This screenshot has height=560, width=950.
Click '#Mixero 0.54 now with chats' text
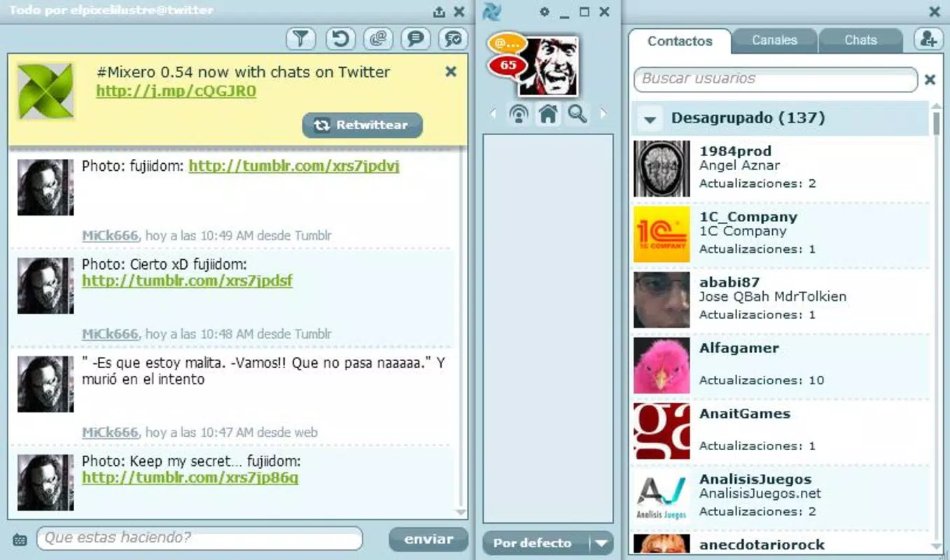(243, 72)
